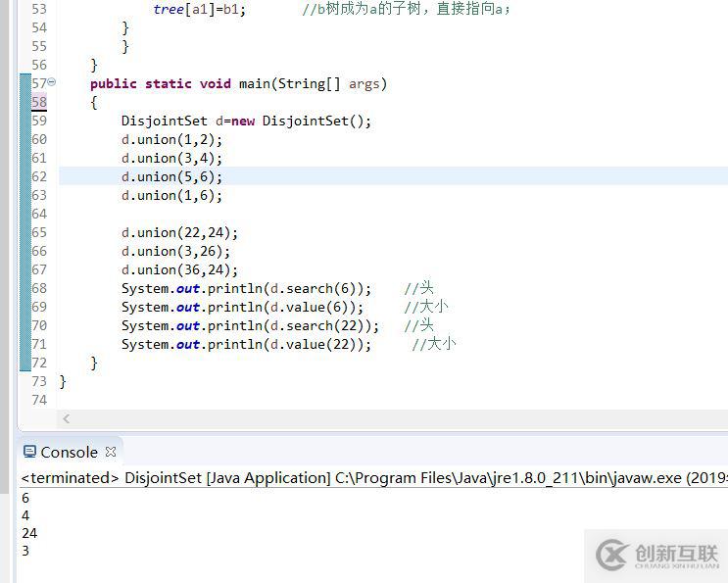Click the first console output '6'
728x583 pixels.
tap(25, 498)
